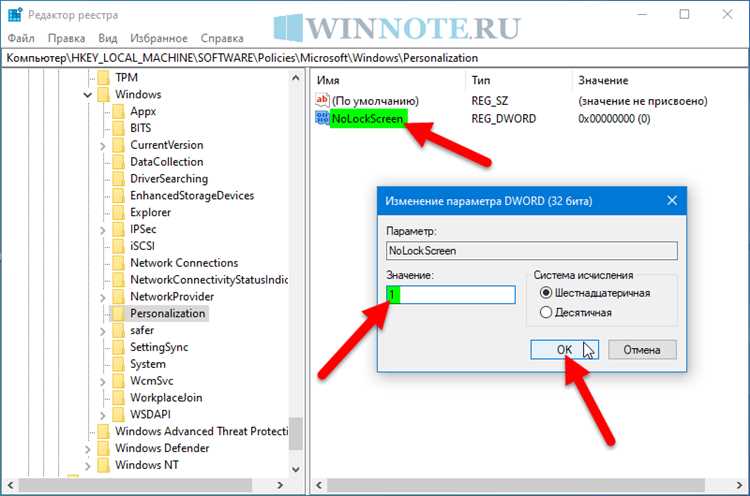The image size is (750, 496).
Task: Select the (По умолчанию) value entry
Action: (x=375, y=101)
